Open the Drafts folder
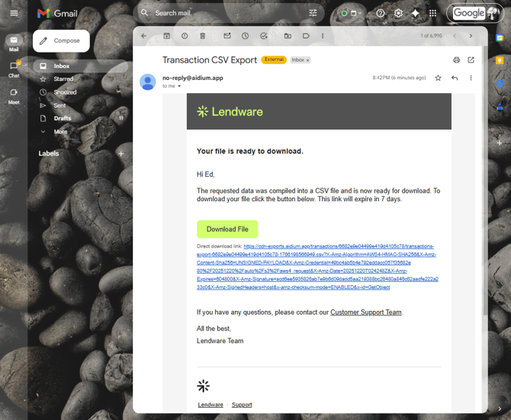 (x=63, y=118)
